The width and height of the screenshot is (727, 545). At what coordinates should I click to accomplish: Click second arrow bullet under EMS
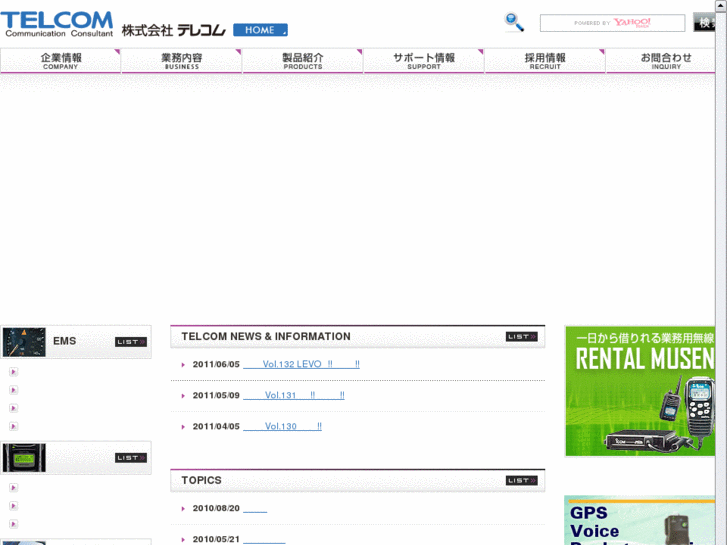coord(13,390)
